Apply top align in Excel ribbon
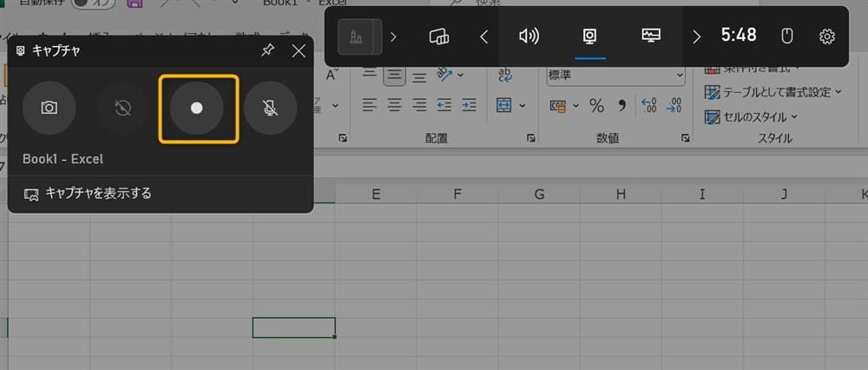The width and height of the screenshot is (868, 370). coord(369,75)
